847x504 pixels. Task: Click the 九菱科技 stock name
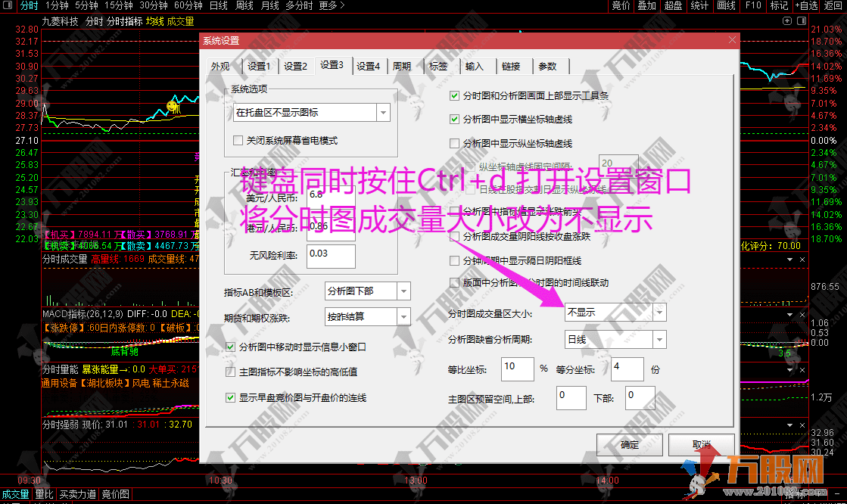tap(60, 22)
